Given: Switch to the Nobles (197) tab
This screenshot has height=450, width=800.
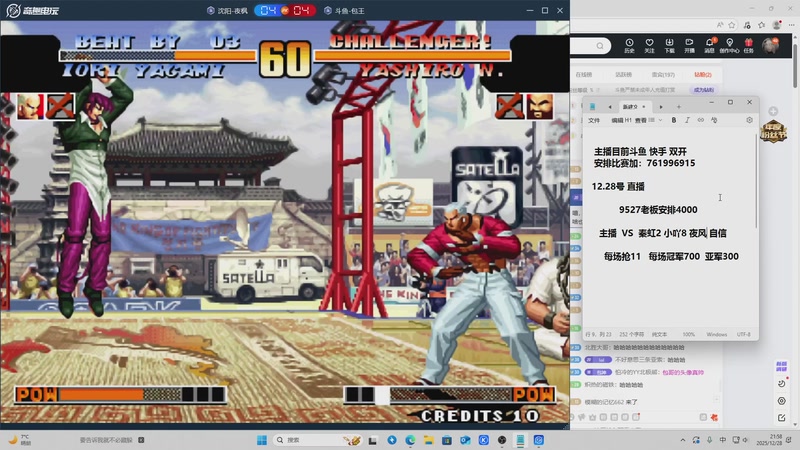Looking at the screenshot, I should point(663,74).
